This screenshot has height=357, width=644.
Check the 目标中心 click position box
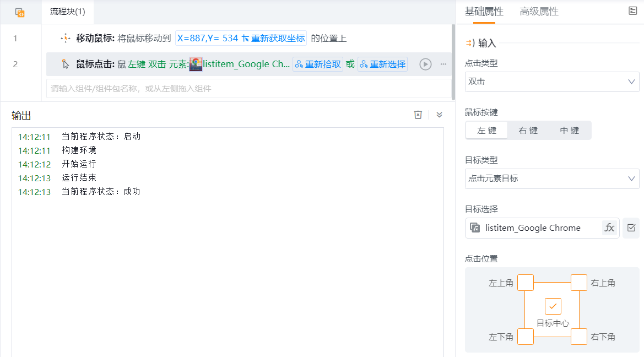coord(553,306)
